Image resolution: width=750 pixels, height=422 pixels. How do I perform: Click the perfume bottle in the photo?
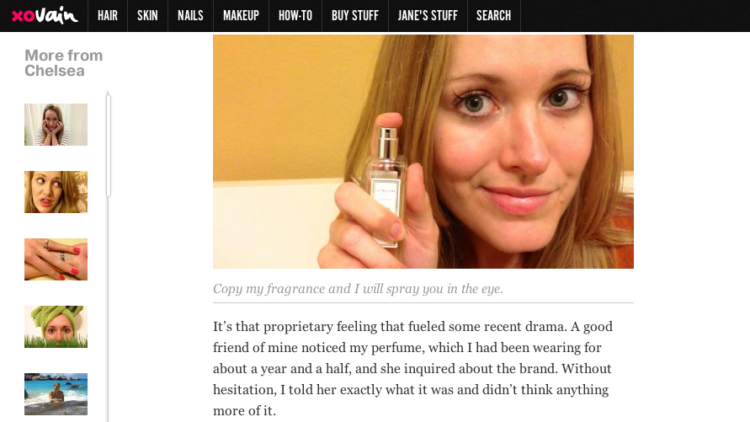point(385,187)
